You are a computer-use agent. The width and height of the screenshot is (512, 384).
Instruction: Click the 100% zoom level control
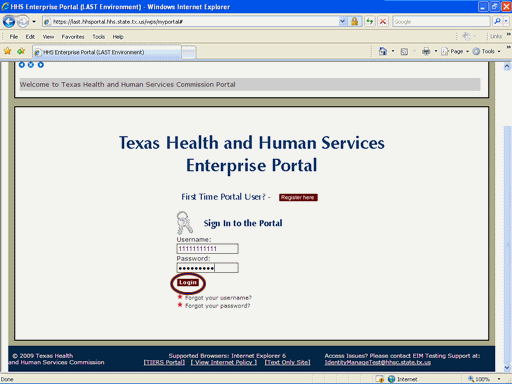pyautogui.click(x=479, y=379)
